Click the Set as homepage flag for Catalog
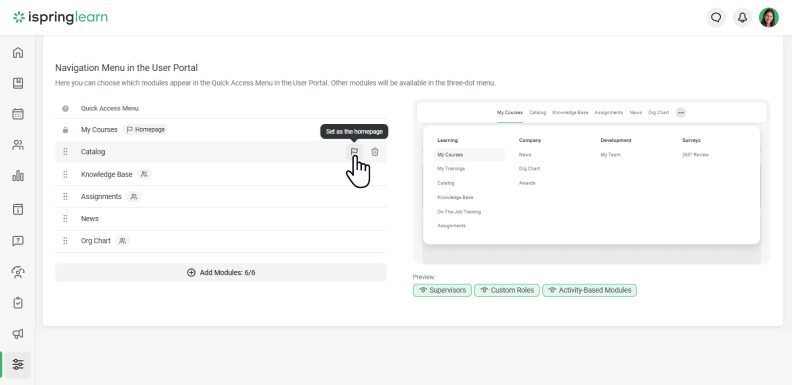The image size is (792, 385). pyautogui.click(x=354, y=152)
